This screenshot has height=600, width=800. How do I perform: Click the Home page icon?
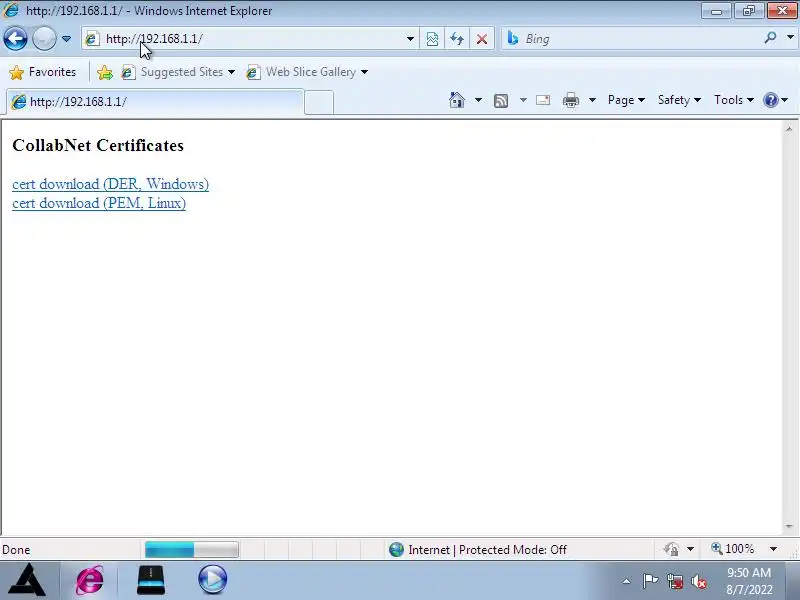point(457,100)
